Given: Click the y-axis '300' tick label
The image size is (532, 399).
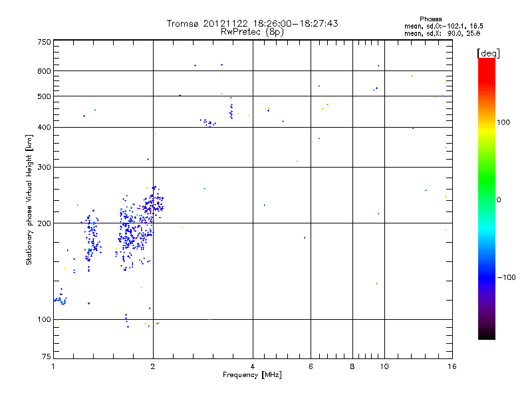Looking at the screenshot, I should (x=44, y=167).
